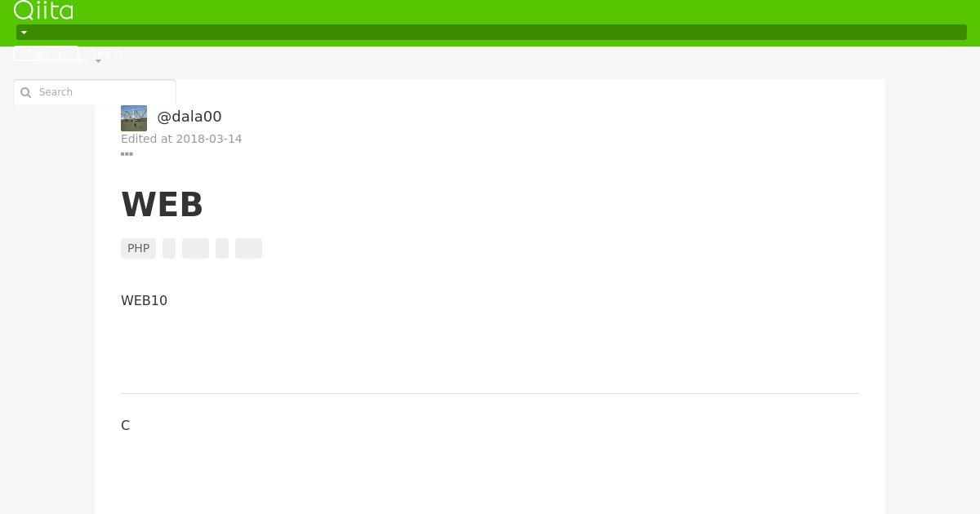
Task: Select the narrow blank tag after PHP
Action: (x=169, y=248)
